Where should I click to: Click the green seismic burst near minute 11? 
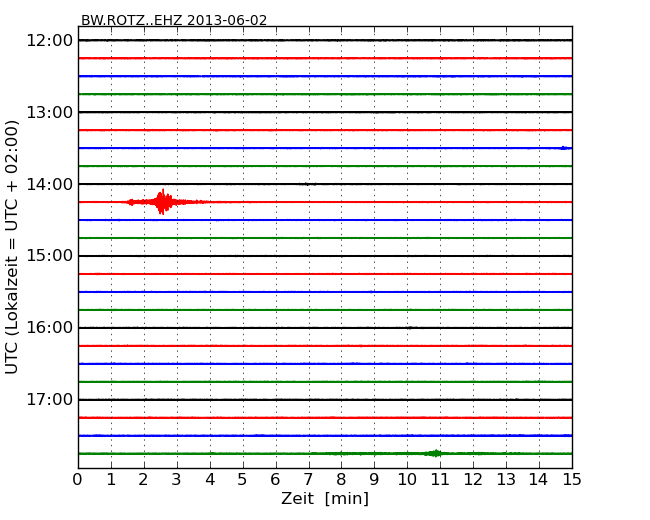(434, 453)
